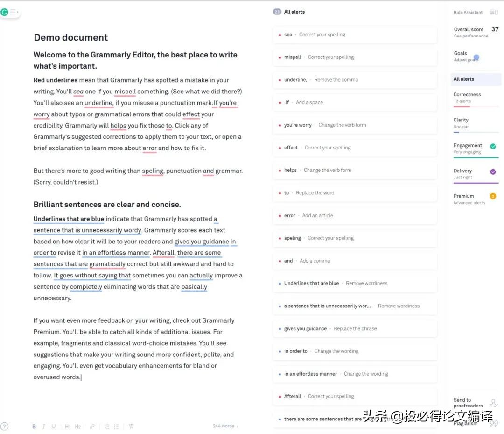Click the purple Delivery checkmark icon
Screen dimensions: 504x434
493,172
